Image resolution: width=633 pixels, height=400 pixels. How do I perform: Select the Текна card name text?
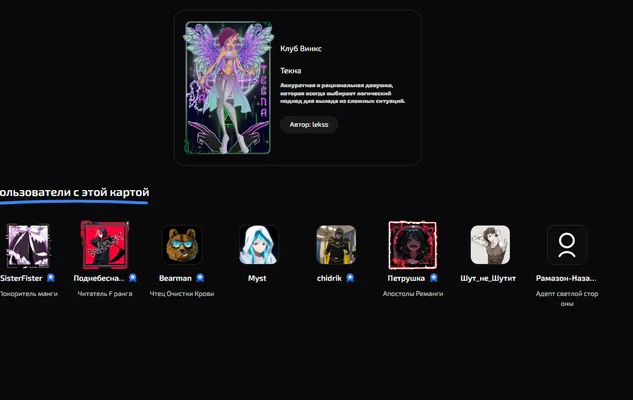[291, 71]
